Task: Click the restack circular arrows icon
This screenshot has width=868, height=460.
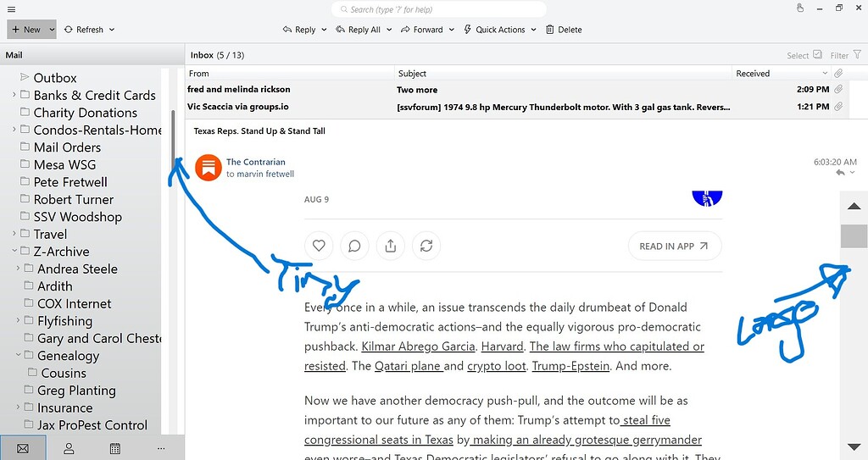Action: coord(426,246)
